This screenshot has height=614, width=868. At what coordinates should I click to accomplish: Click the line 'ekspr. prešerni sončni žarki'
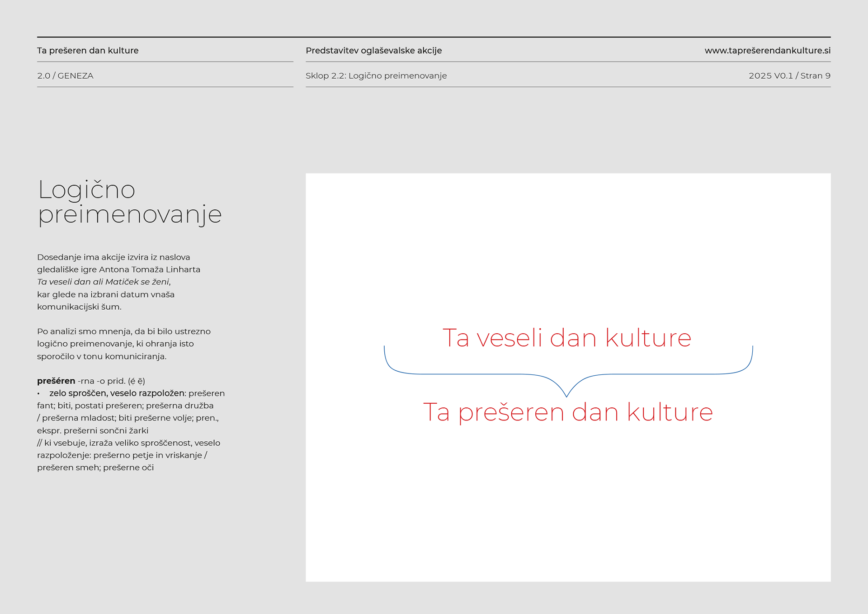93,430
